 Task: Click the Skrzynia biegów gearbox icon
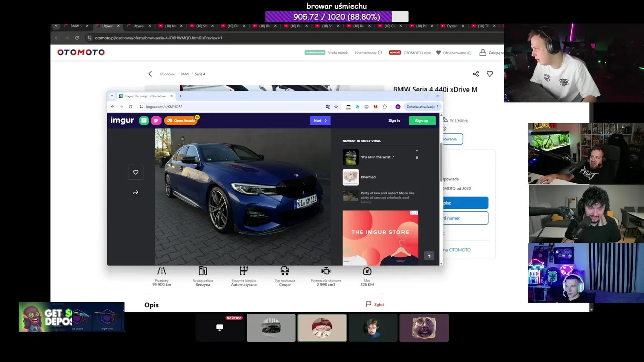pos(244,271)
